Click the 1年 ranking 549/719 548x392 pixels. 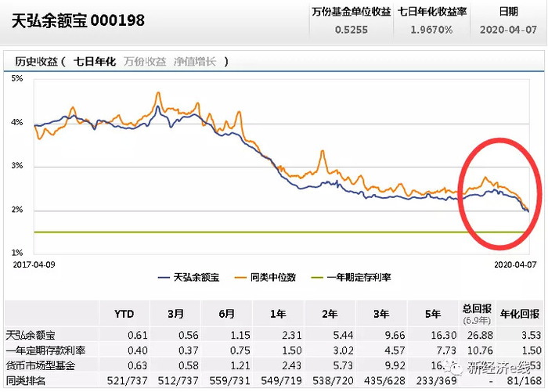click(281, 380)
